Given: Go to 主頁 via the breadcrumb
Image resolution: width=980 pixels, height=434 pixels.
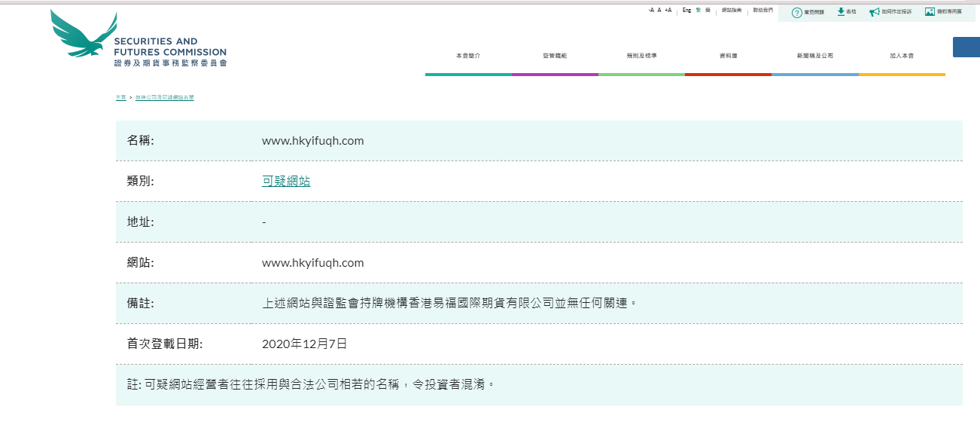Looking at the screenshot, I should click(x=120, y=98).
